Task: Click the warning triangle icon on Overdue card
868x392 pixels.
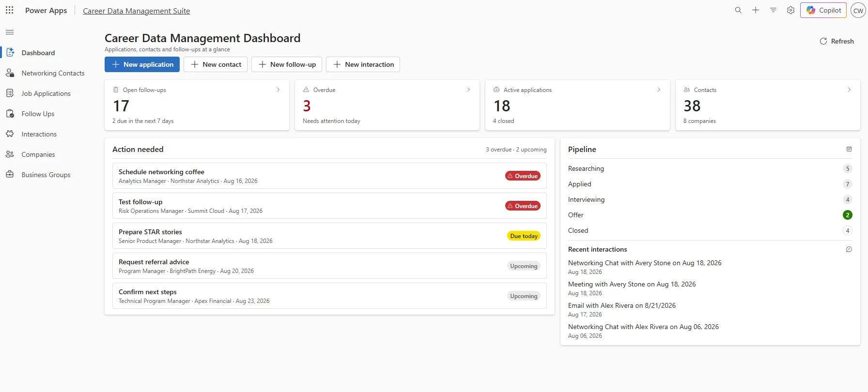Action: click(x=306, y=90)
